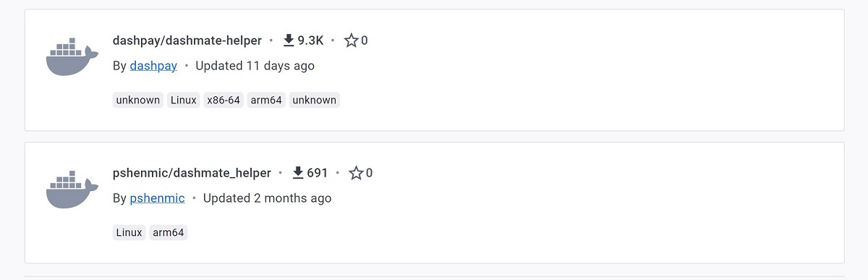This screenshot has width=868, height=280.
Task: Click the dashpay/dashmate-helper Docker whale icon
Action: tap(72, 56)
